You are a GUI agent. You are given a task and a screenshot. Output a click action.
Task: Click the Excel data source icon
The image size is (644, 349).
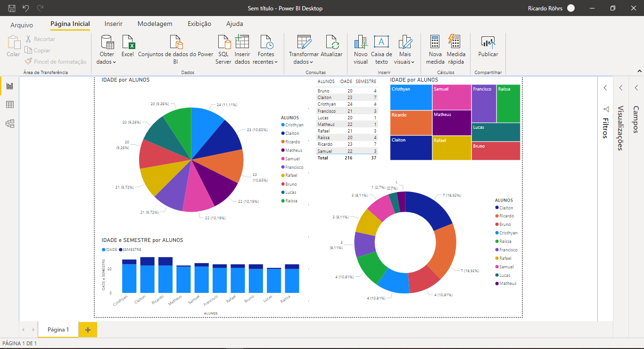point(128,43)
